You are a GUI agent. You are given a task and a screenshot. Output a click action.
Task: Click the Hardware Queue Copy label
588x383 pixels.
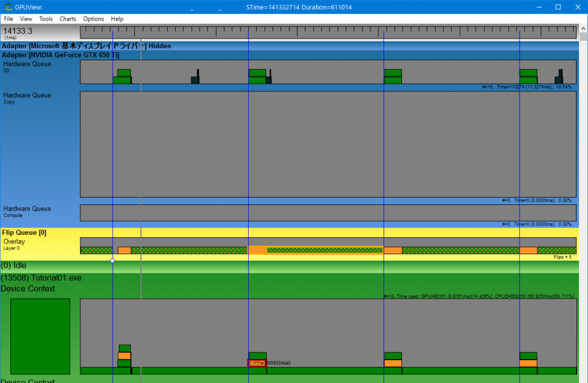[x=27, y=96]
